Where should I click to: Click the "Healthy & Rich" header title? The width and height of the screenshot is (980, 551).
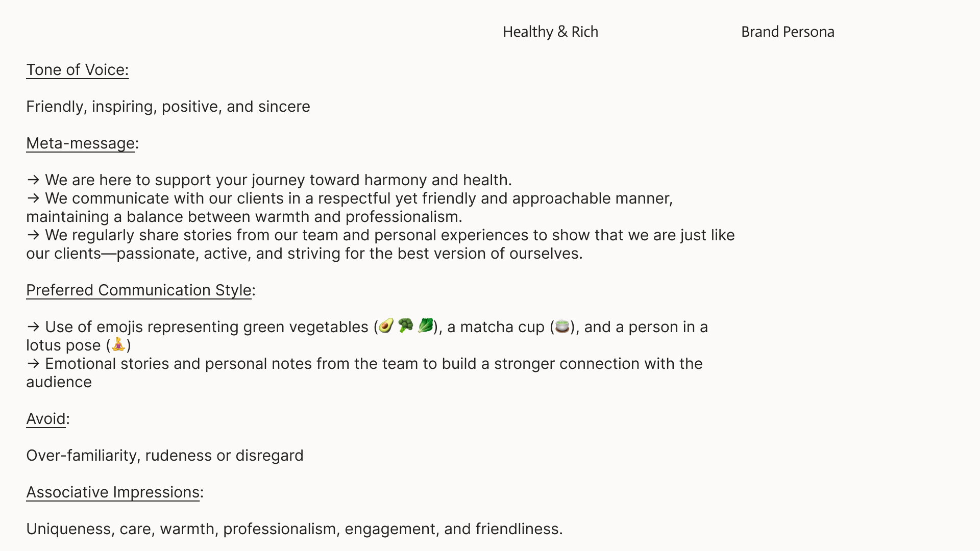[550, 32]
